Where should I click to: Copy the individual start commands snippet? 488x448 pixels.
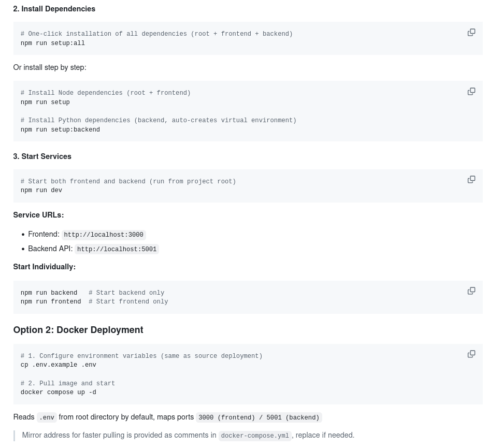[471, 291]
